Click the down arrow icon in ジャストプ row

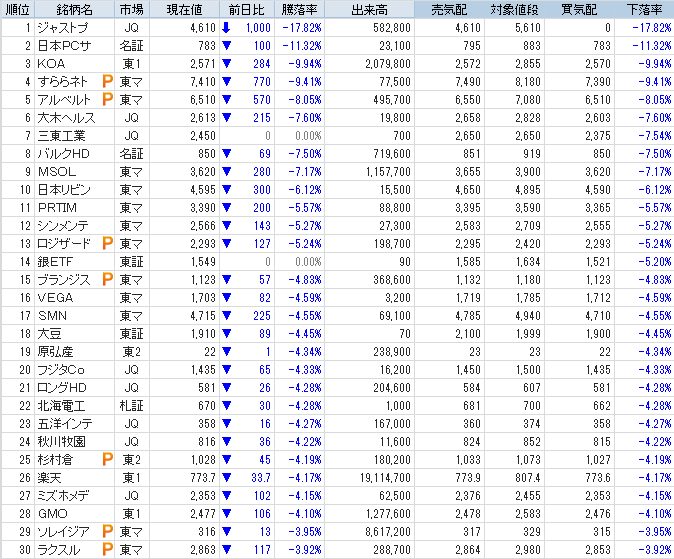226,28
